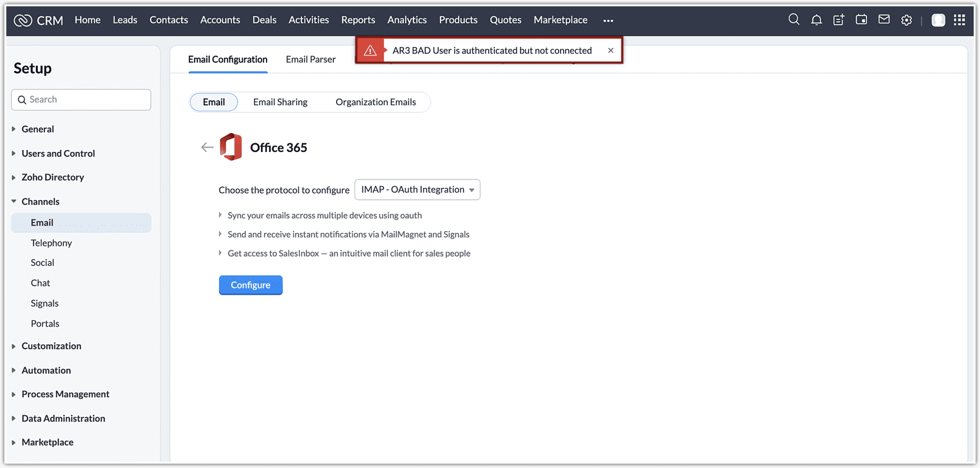Expand Process Management section
This screenshot has width=980, height=468.
(x=14, y=394)
